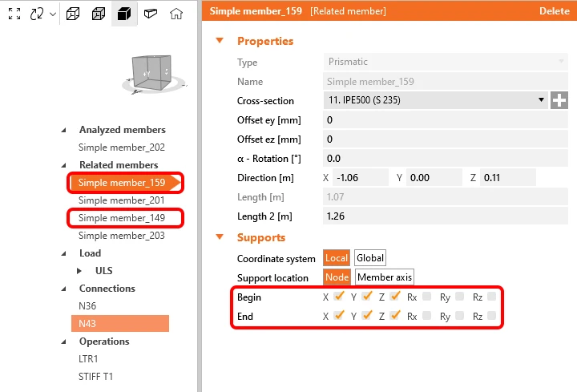Collapse the Operations tree group
Screen dimensions: 577x392
[x=63, y=342]
